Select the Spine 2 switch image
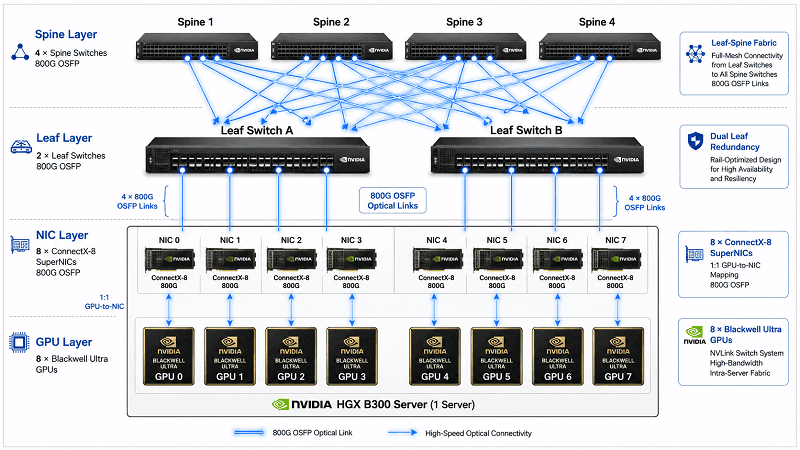Viewport: 800px width, 450px height. pyautogui.click(x=332, y=47)
